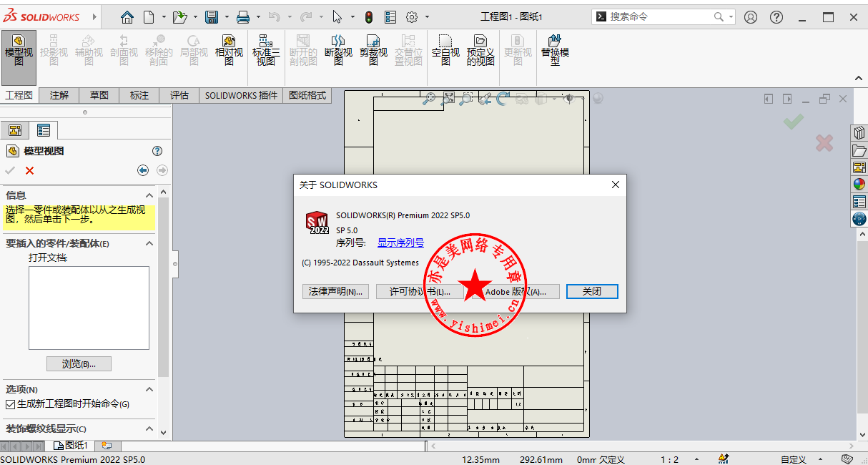Click large red X in graphics corner
Viewport: 868px width, 465px height.
[x=824, y=143]
